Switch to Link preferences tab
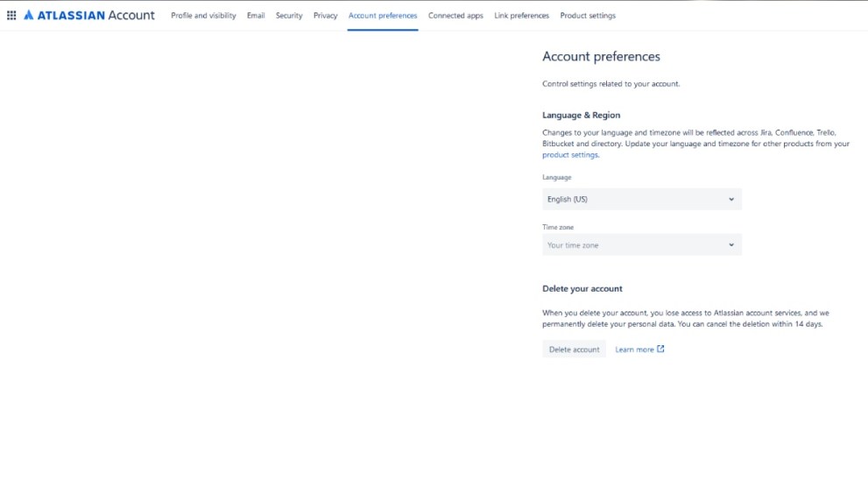Image resolution: width=868 pixels, height=488 pixels. 521,16
